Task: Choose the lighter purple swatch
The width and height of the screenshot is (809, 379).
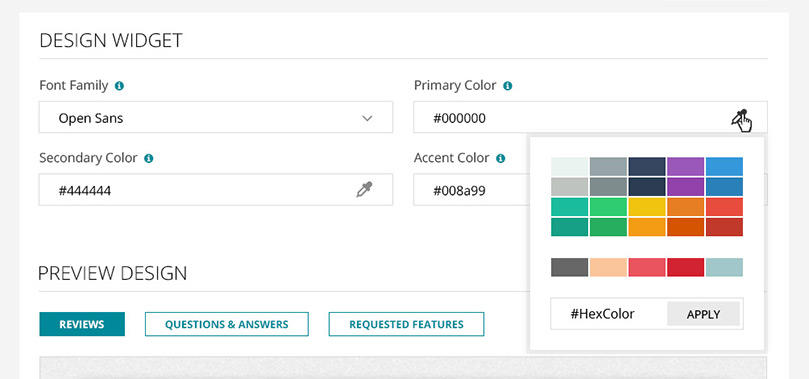Action: (x=686, y=167)
